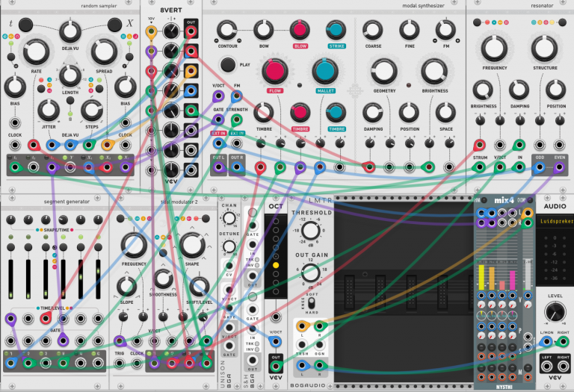Select the lit yellow octave LED on OCT
The height and width of the screenshot is (392, 574).
[276, 265]
